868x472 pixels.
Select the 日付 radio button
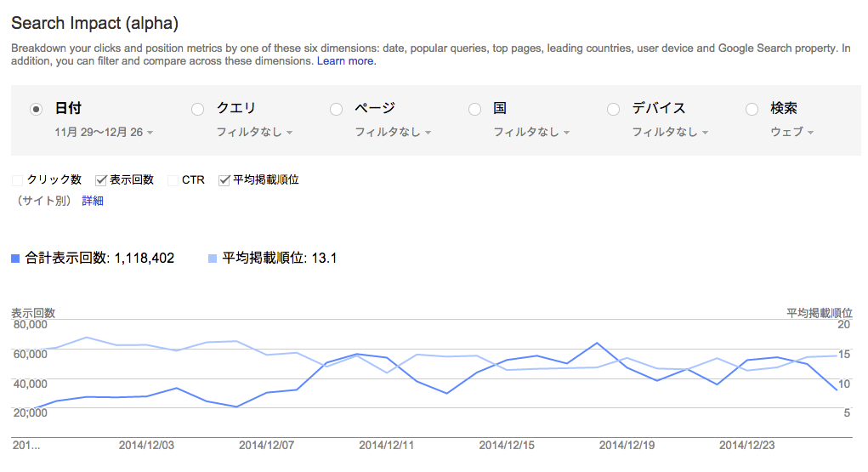coord(36,109)
